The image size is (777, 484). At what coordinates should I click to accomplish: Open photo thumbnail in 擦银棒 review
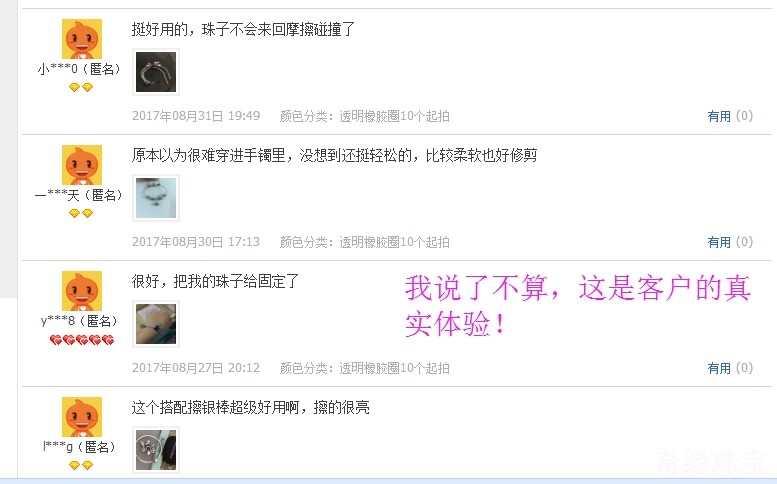(156, 450)
